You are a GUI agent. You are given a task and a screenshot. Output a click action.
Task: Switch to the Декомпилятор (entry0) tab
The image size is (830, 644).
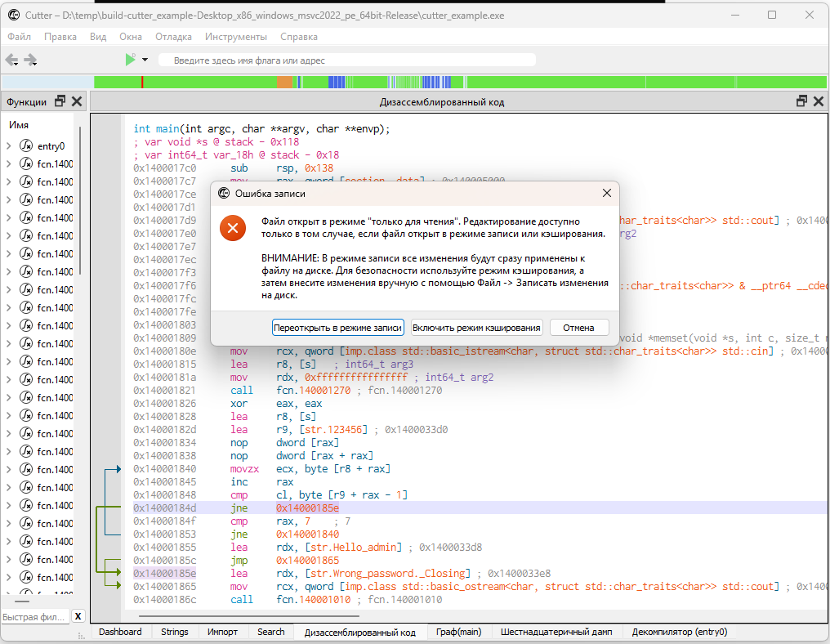(680, 632)
